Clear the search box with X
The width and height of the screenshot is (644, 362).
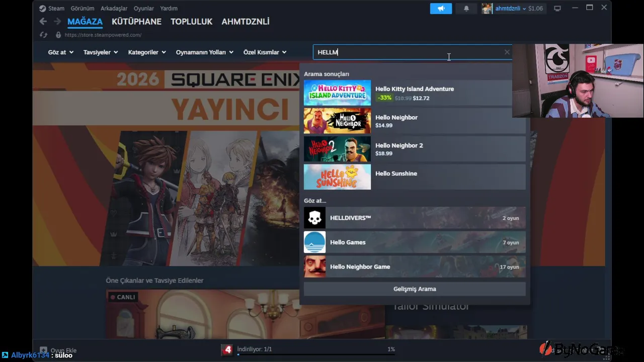507,52
